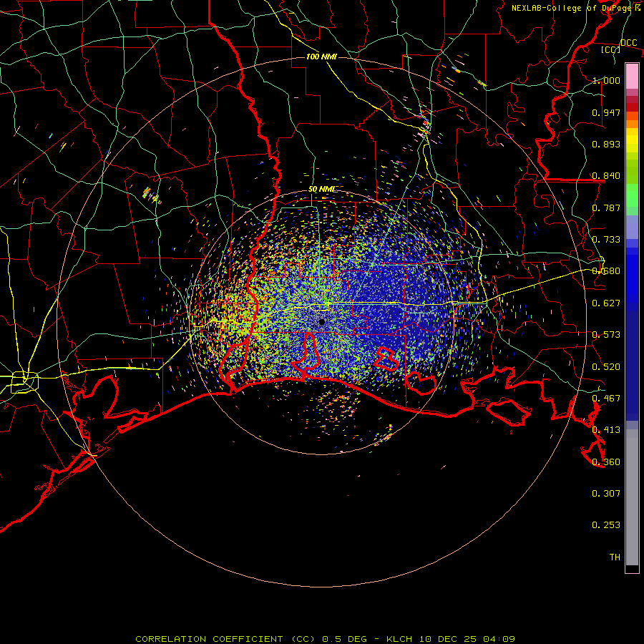The height and width of the screenshot is (644, 644).
Task: Click the black radar site dot at center
Action: 322,322
